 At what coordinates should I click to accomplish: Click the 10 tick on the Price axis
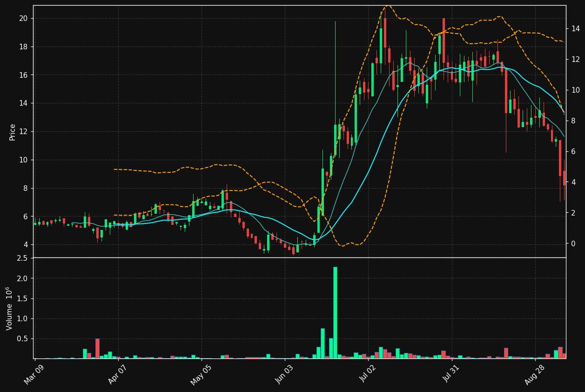coord(23,160)
